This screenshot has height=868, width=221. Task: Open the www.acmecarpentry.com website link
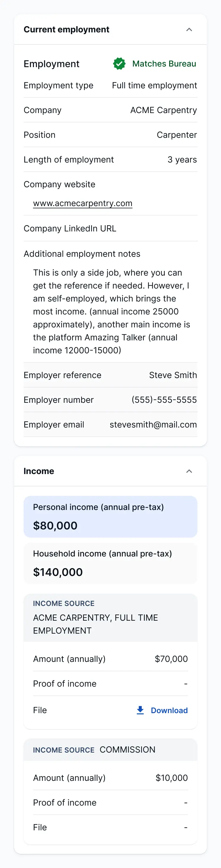click(83, 203)
